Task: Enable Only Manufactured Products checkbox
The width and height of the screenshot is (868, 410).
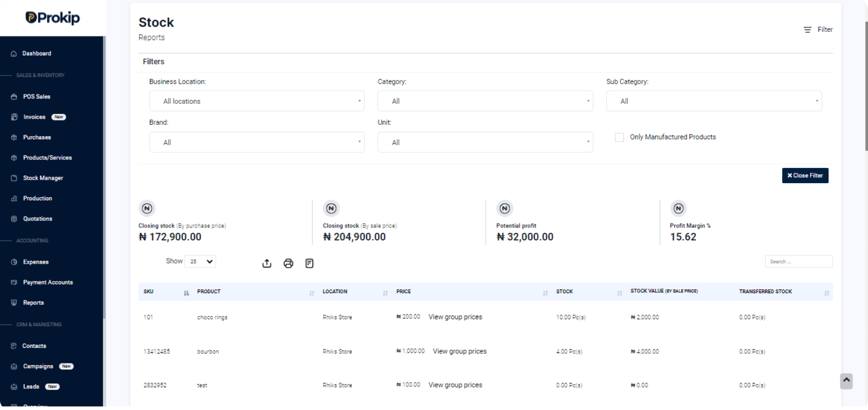Action: pos(619,137)
